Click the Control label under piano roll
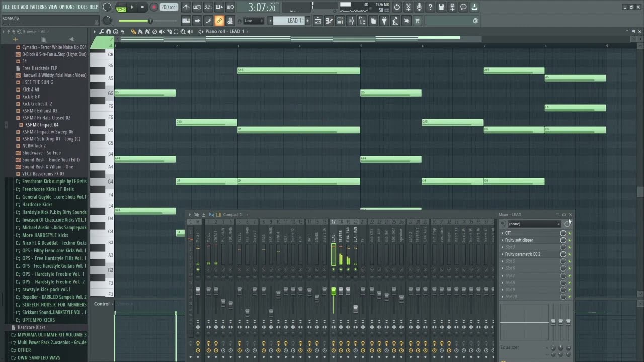Screen dimensions: 644x362 102,304
